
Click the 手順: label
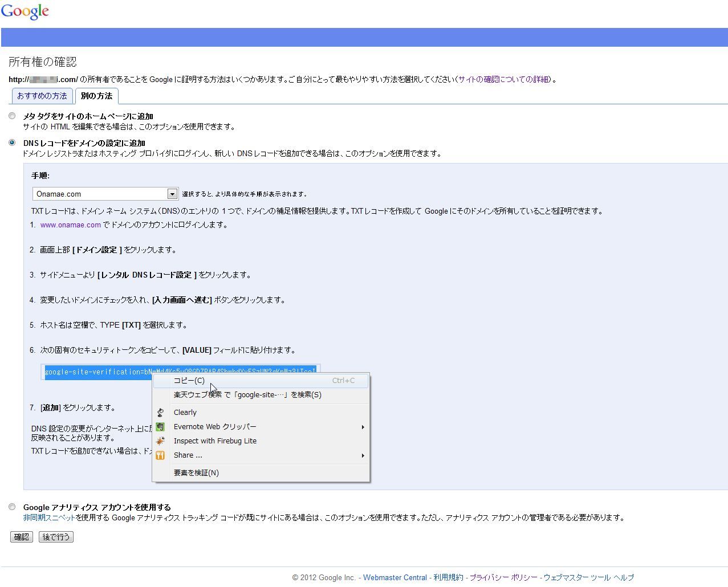[x=40, y=176]
